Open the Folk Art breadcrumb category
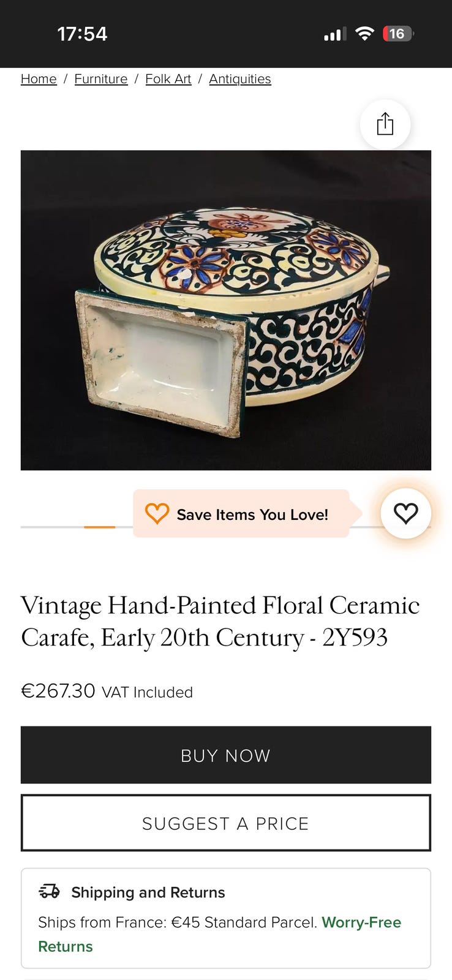 (168, 79)
